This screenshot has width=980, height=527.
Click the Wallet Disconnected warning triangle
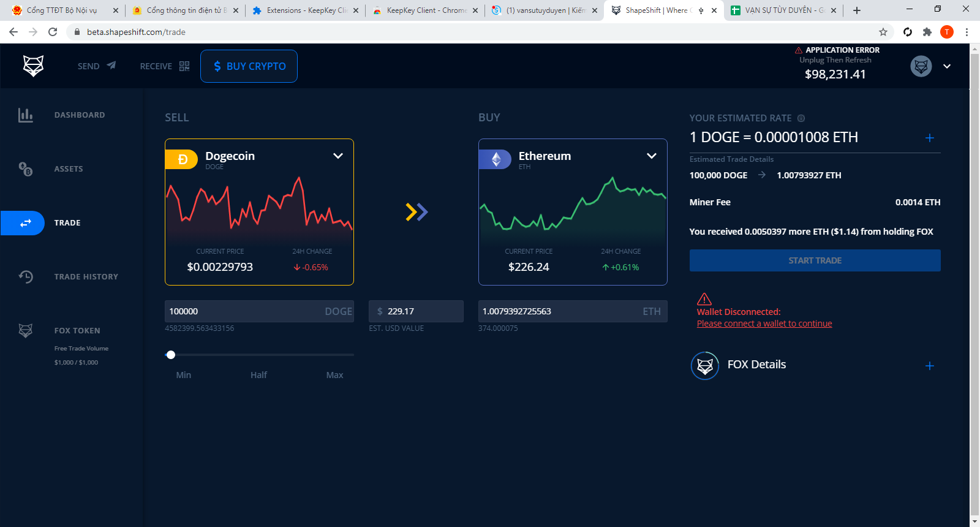click(704, 298)
